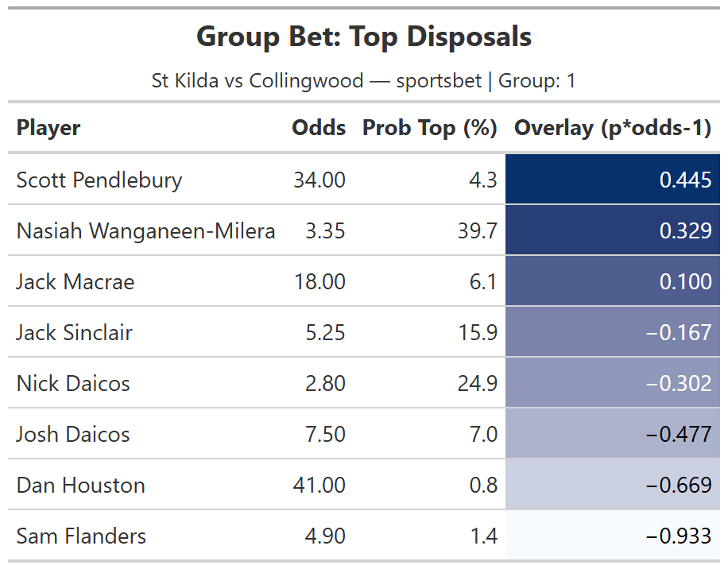Viewport: 728px width, 569px height.
Task: Click the 0.445 overlay cell
Action: pyautogui.click(x=685, y=180)
